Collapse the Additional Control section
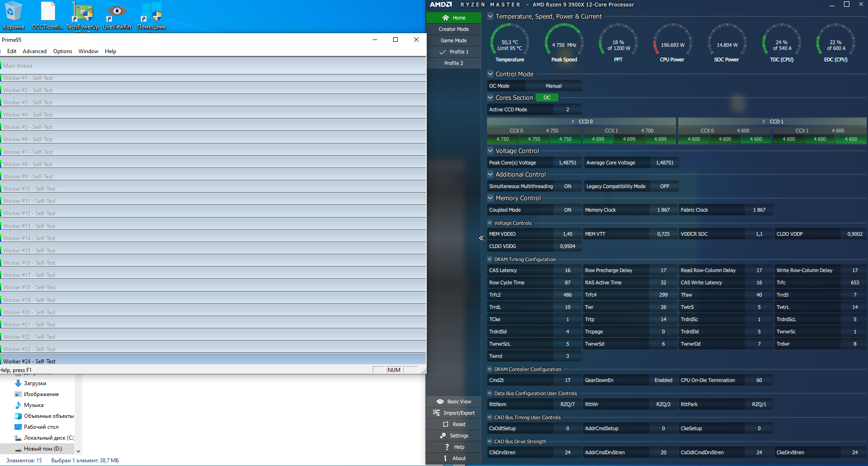868x466 pixels. [x=490, y=174]
